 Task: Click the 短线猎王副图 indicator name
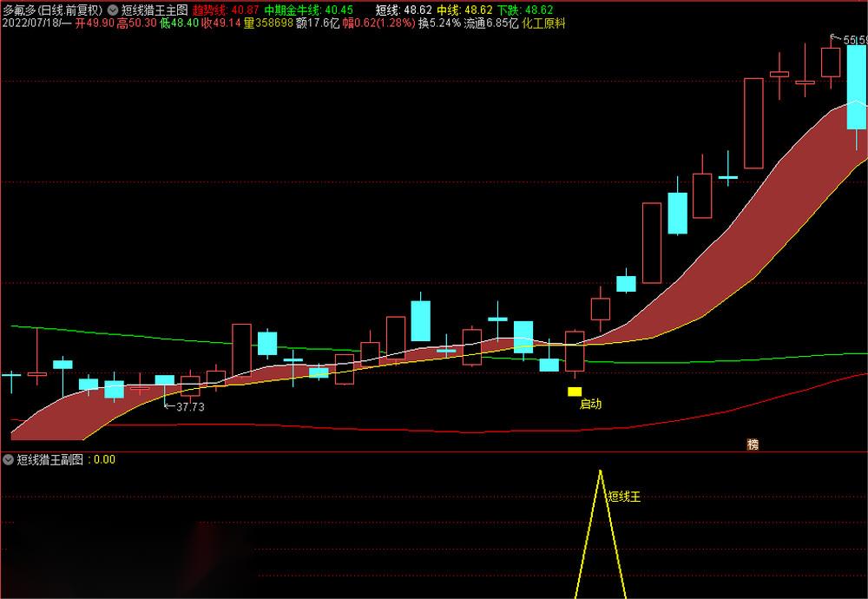pos(49,459)
